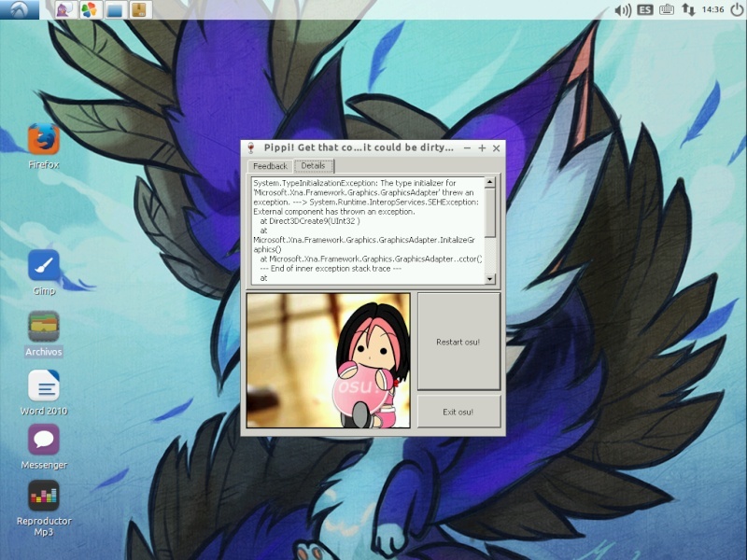Image resolution: width=747 pixels, height=560 pixels.
Task: Open the package box icon in top panel
Action: (x=139, y=9)
